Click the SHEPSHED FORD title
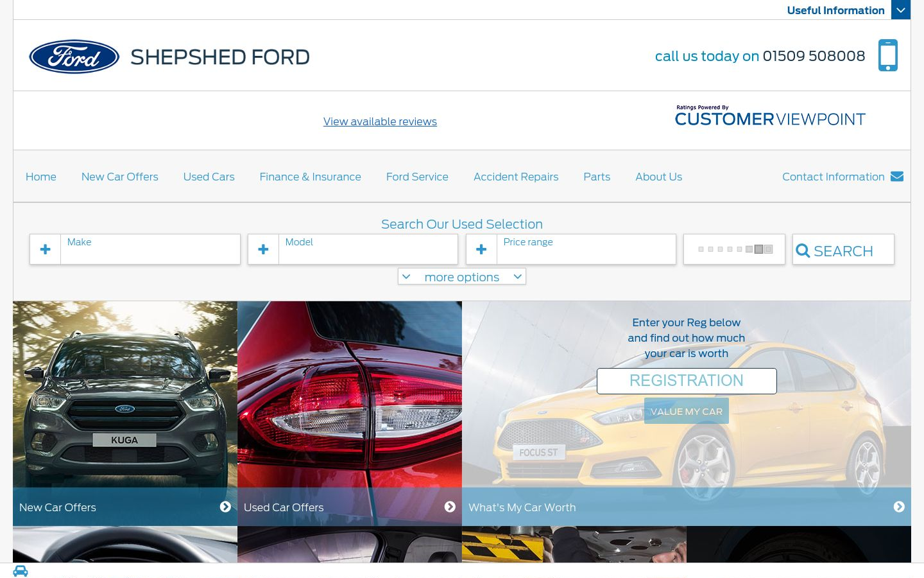 [220, 57]
